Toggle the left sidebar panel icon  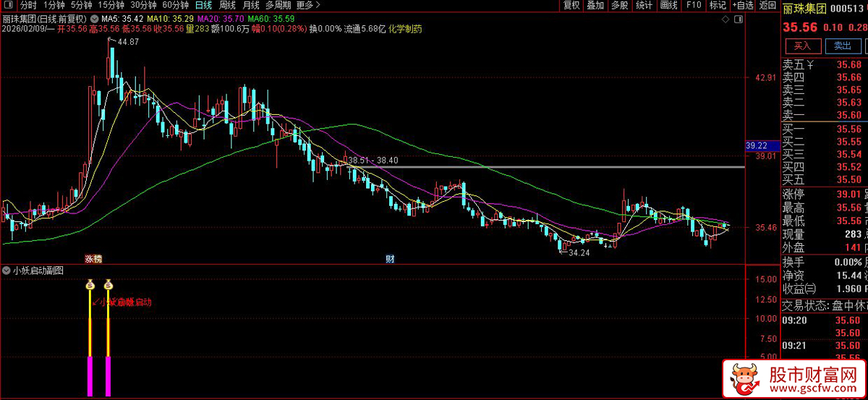click(x=7, y=5)
